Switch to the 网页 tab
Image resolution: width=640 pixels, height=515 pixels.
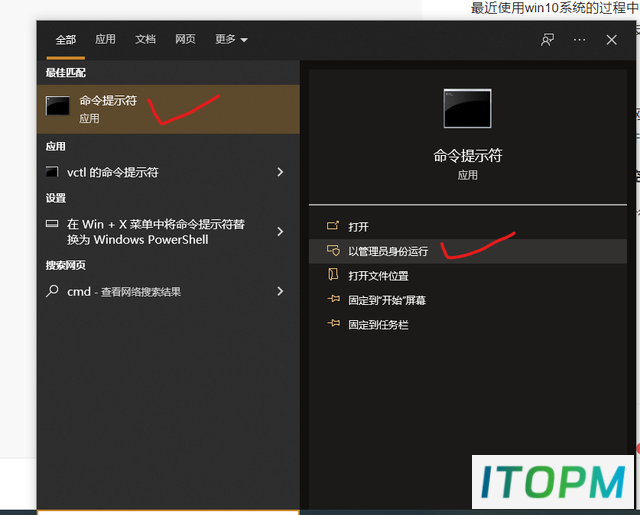(185, 39)
